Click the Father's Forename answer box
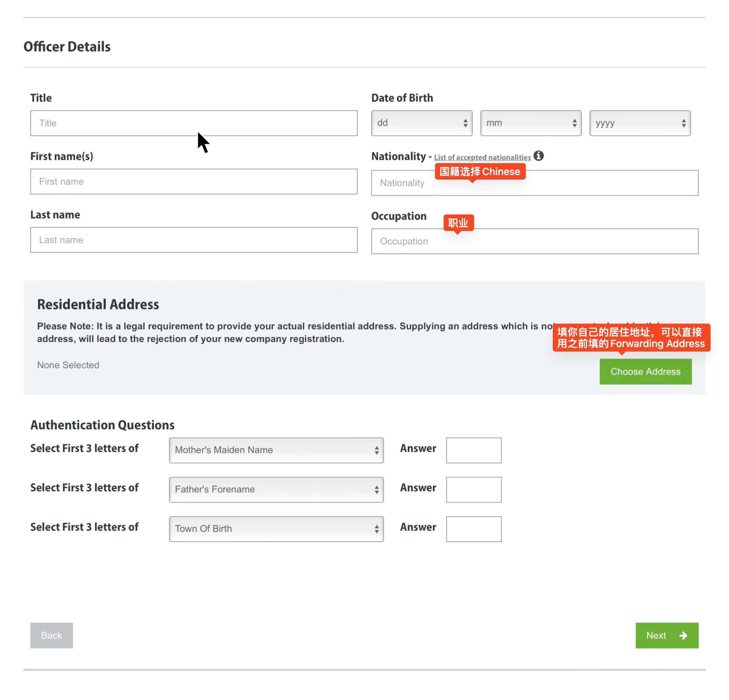This screenshot has width=729, height=700. click(x=473, y=490)
